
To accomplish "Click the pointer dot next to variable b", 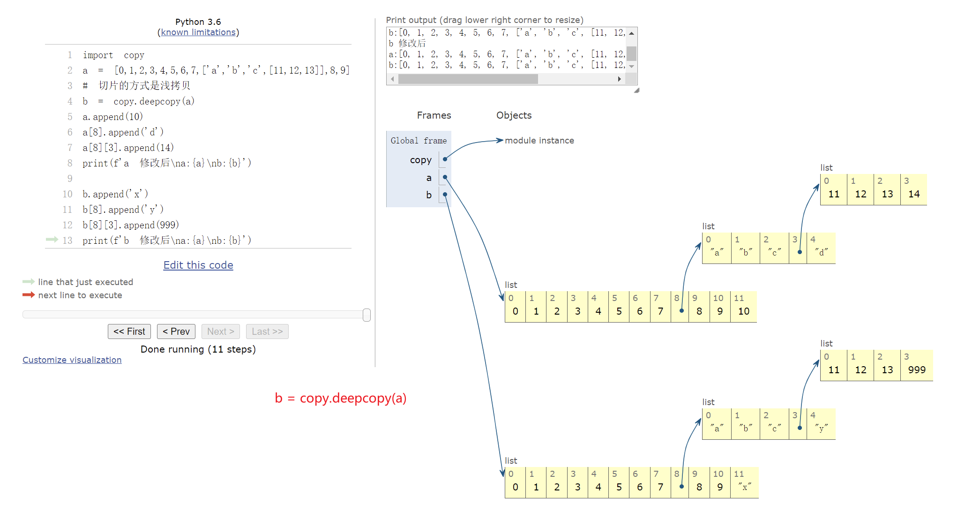I will click(445, 195).
